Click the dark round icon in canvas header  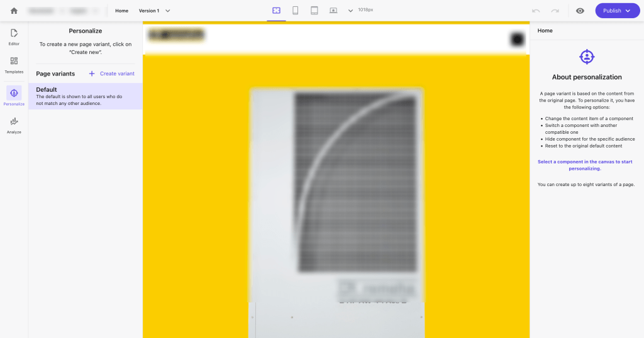pyautogui.click(x=517, y=39)
